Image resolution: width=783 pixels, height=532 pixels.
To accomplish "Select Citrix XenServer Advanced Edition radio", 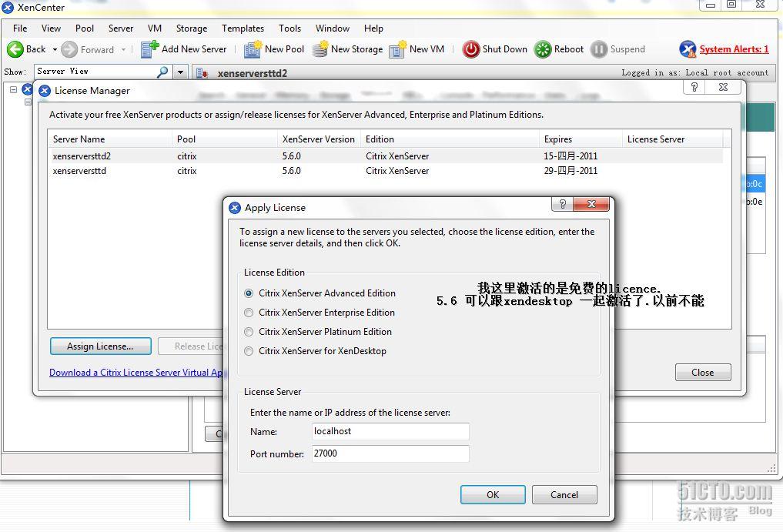I will (x=249, y=293).
